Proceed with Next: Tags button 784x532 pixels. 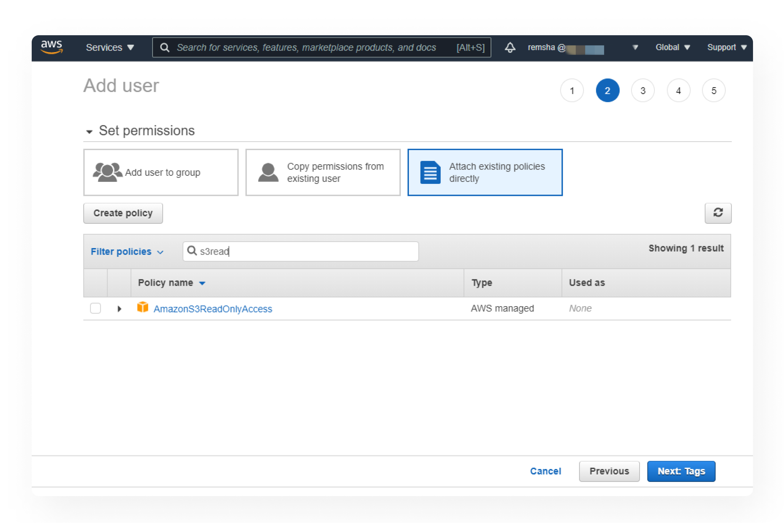[x=681, y=471]
